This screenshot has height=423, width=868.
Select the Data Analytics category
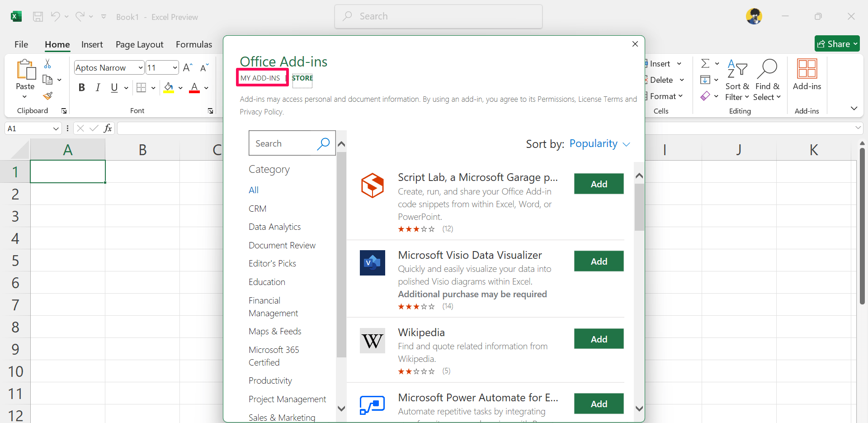[274, 227]
